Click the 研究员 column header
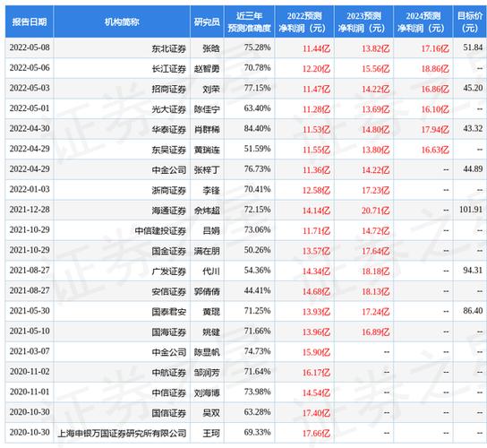 pyautogui.click(x=207, y=22)
